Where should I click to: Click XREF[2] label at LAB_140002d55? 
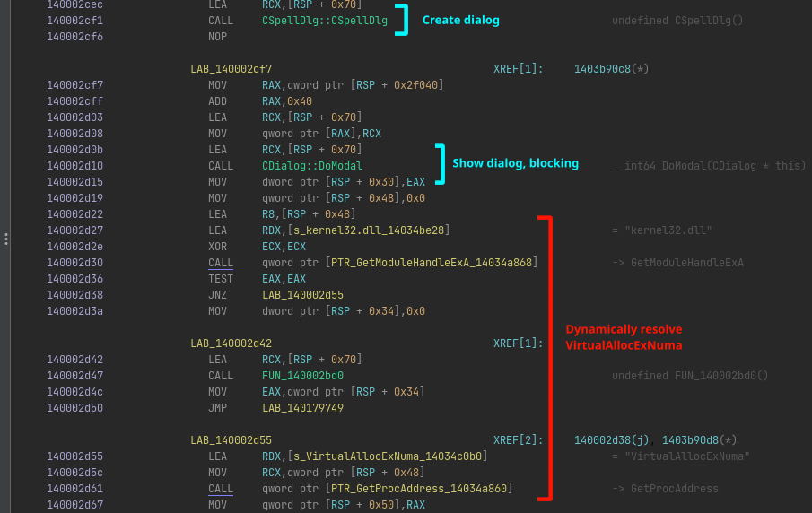click(519, 440)
